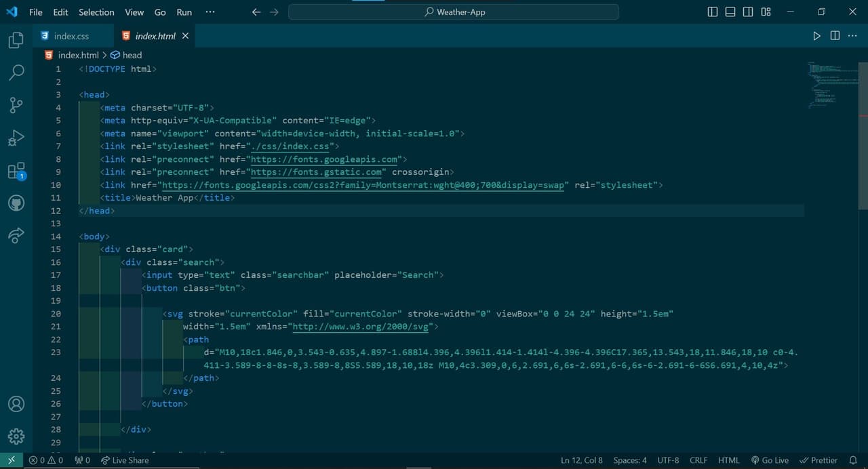Toggle the secondary side bar layout button
This screenshot has width=868, height=469.
[748, 12]
